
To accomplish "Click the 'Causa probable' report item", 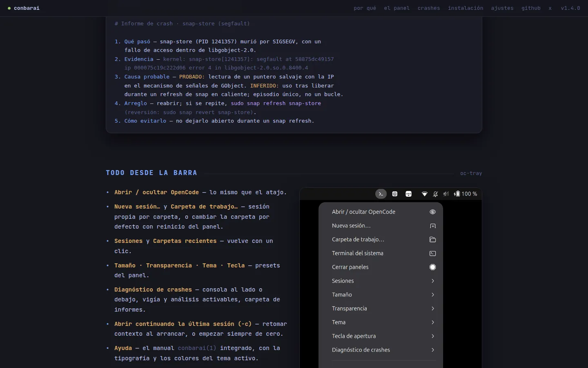I will pos(147,77).
